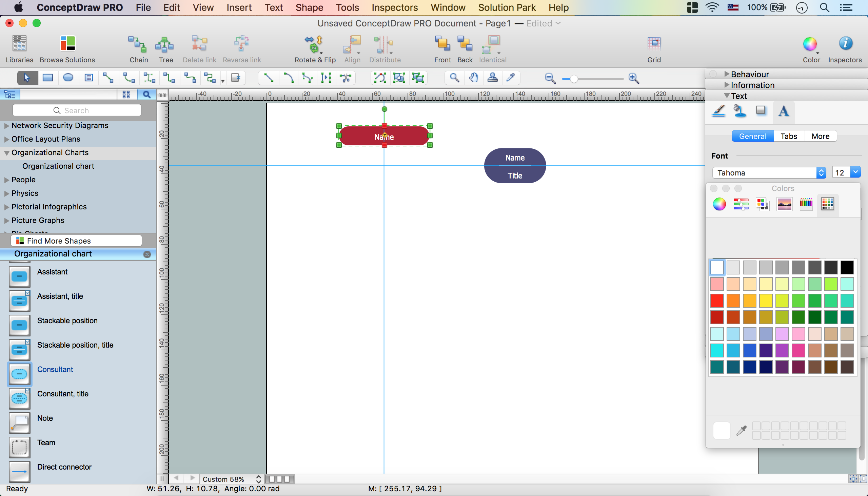Open the Shape menu
The width and height of the screenshot is (868, 496).
point(309,7)
